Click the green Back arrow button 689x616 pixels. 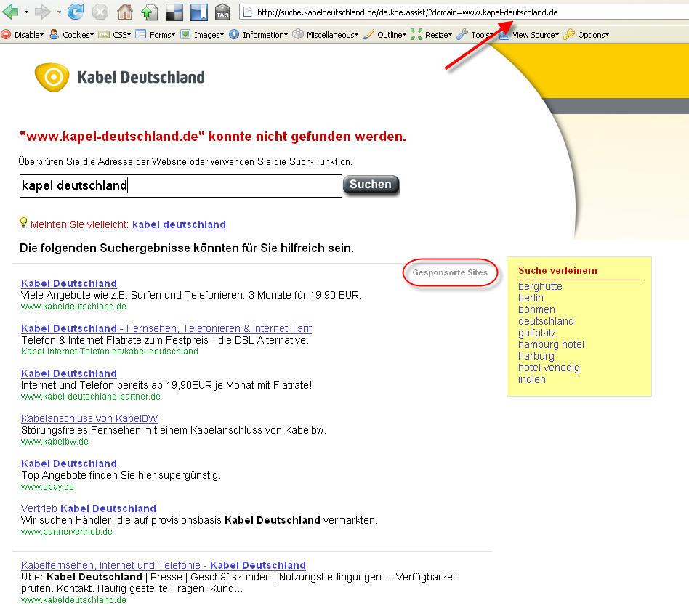(11, 12)
